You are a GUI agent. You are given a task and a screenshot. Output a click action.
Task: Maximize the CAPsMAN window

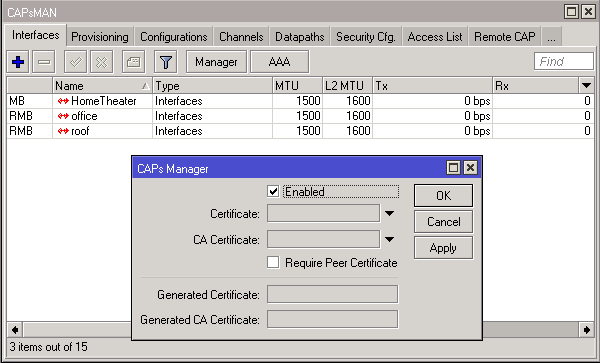(x=572, y=12)
